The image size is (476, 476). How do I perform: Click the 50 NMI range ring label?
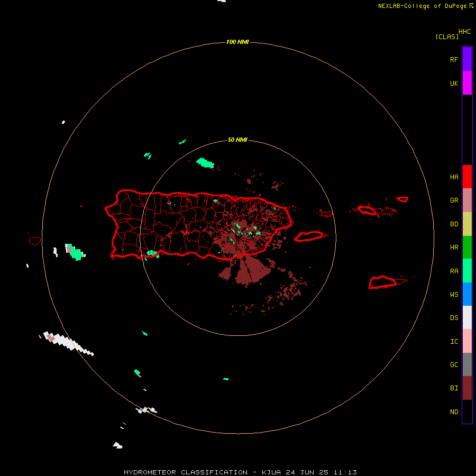(x=237, y=140)
